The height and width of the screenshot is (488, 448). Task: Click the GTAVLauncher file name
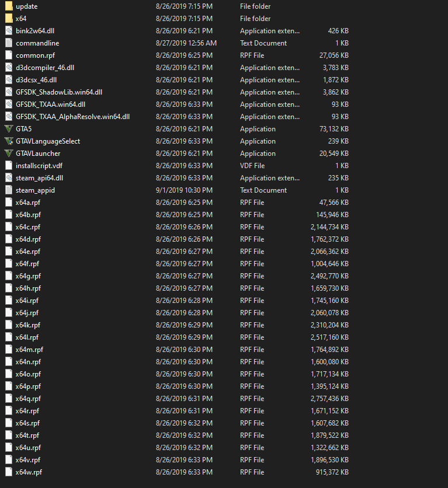click(x=38, y=154)
